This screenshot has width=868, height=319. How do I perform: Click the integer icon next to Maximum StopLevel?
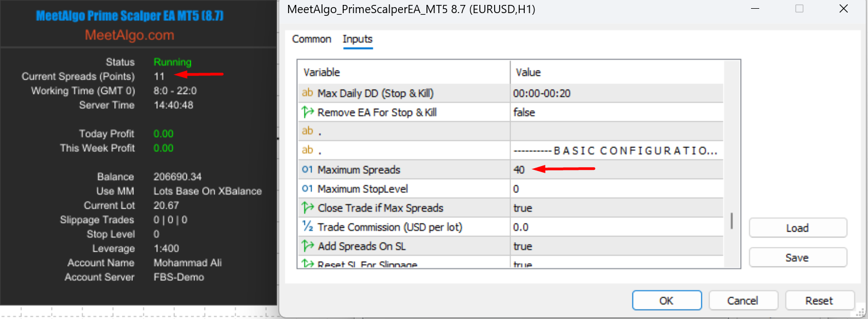pos(307,188)
